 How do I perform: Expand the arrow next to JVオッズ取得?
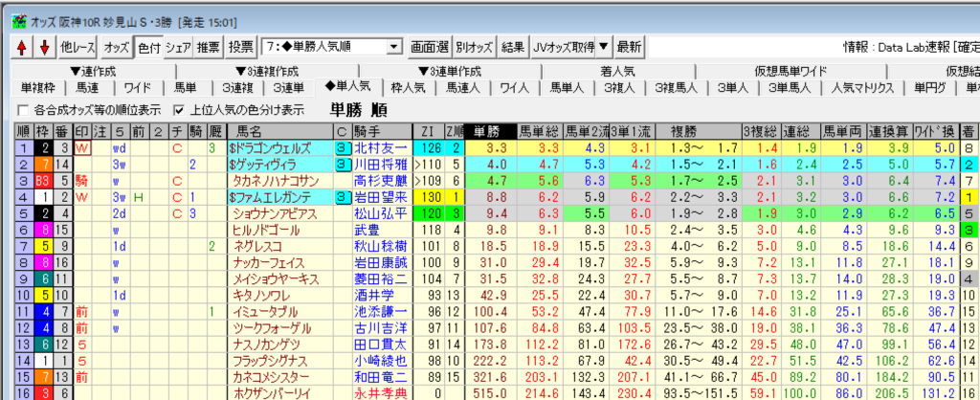603,46
